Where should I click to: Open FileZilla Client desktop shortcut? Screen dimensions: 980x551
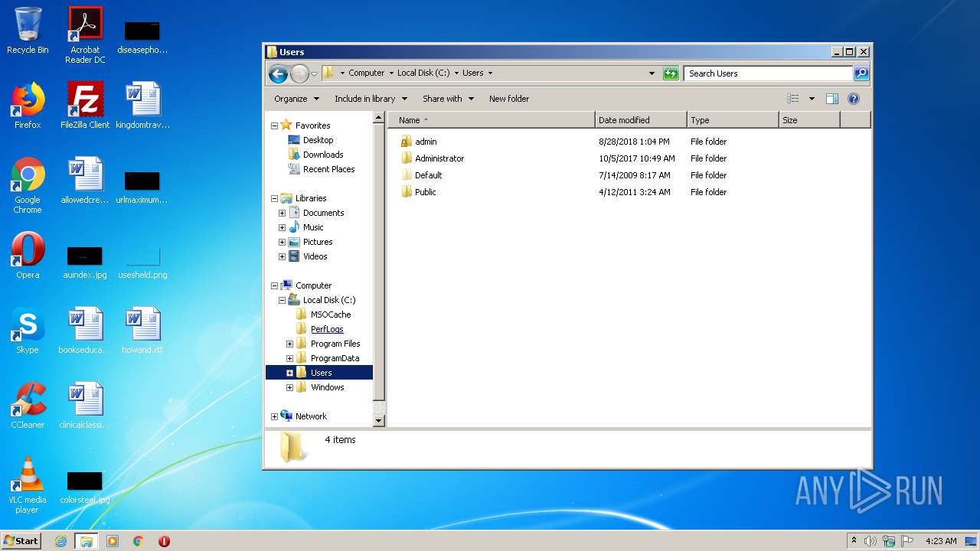click(85, 106)
